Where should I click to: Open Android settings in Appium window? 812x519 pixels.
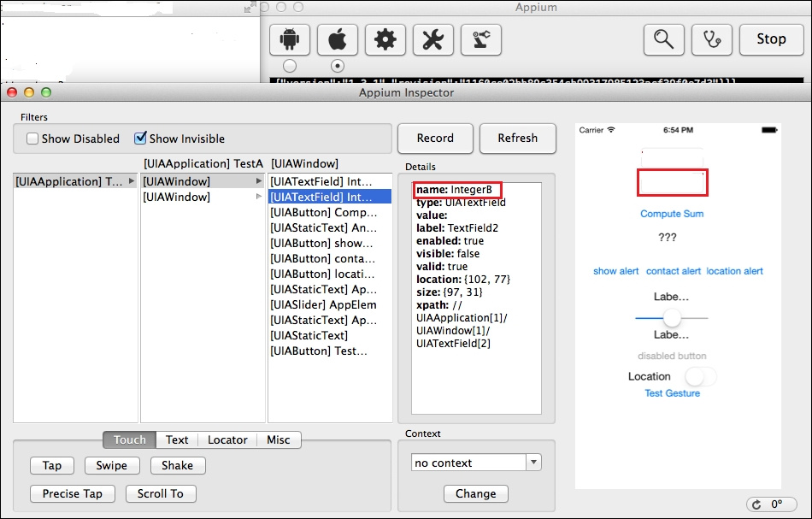pos(290,39)
